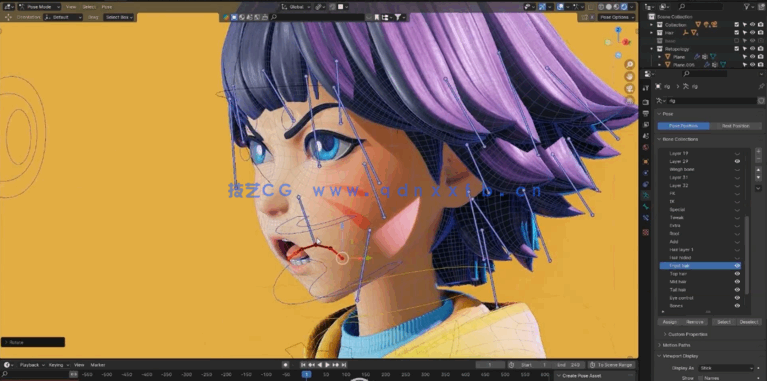The image size is (767, 381).
Task: Toggle visibility of the Top hair collection
Action: point(737,274)
